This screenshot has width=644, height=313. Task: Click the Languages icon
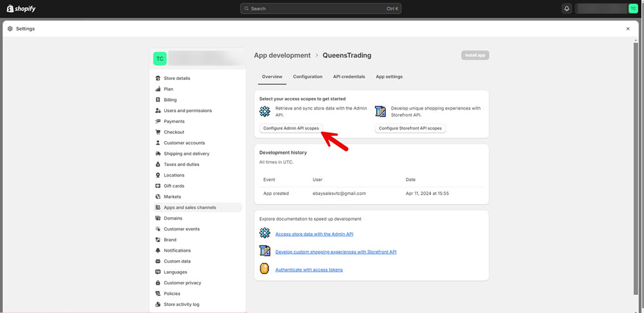[x=158, y=272]
